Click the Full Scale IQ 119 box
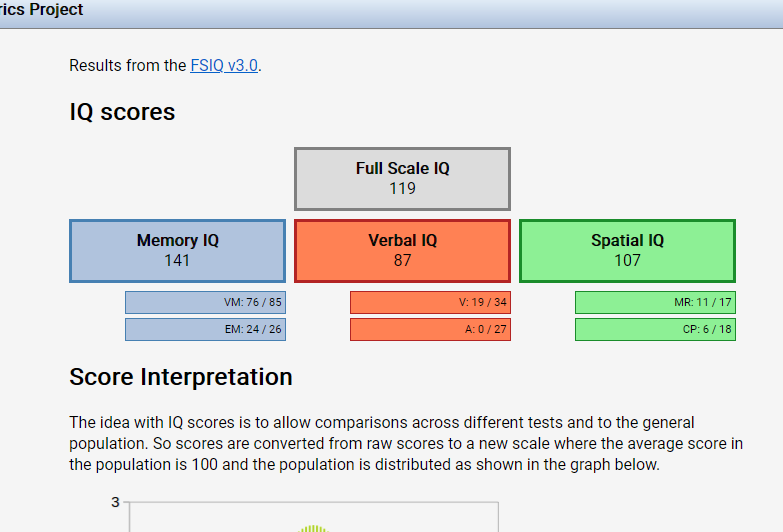Screen dimensions: 783x532 click(402, 179)
